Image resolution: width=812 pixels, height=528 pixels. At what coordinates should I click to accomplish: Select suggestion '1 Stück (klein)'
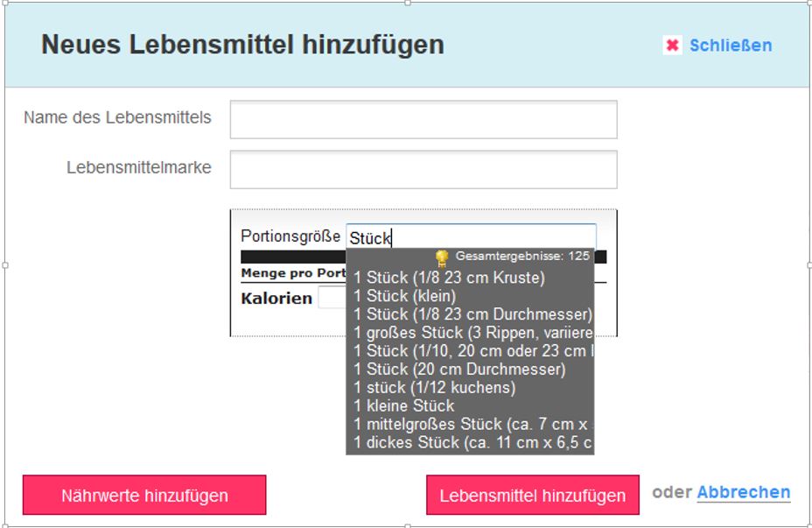point(404,296)
